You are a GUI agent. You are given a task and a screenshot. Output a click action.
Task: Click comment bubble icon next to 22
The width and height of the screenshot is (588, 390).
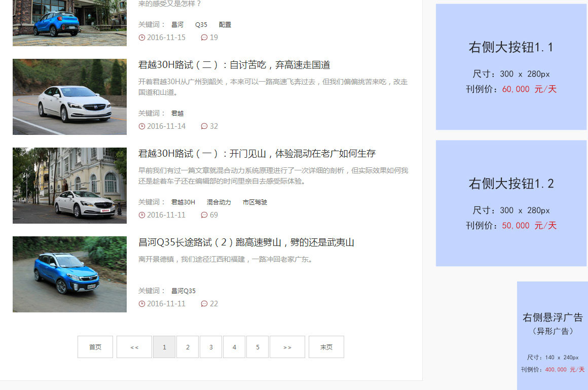pos(204,304)
